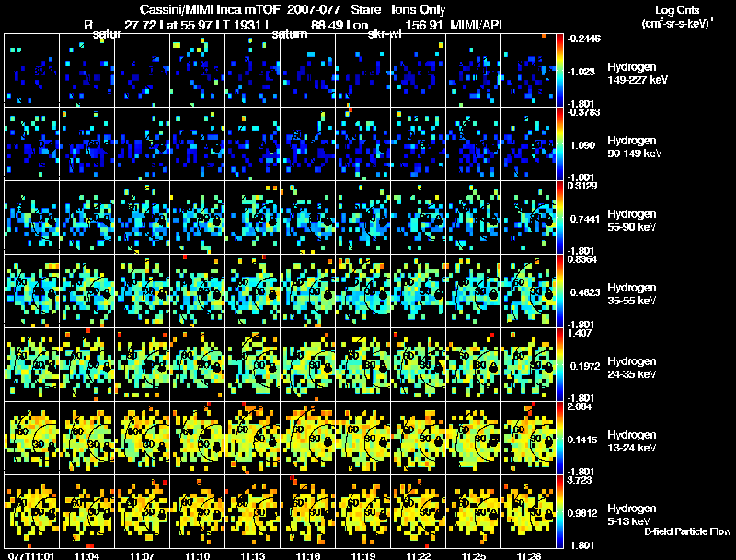
Task: Click the Hydrogen 35-55 keV row label
Action: [632, 294]
